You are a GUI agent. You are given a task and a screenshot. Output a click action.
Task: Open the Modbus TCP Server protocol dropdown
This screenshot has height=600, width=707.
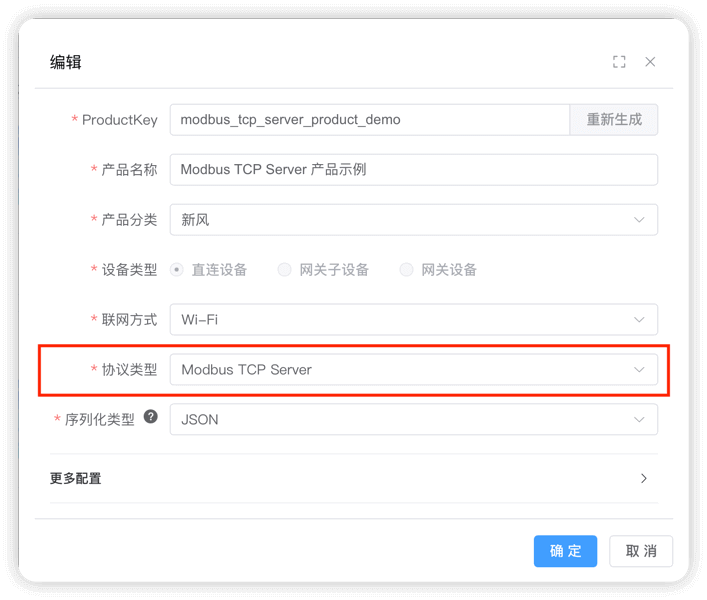[x=413, y=370]
